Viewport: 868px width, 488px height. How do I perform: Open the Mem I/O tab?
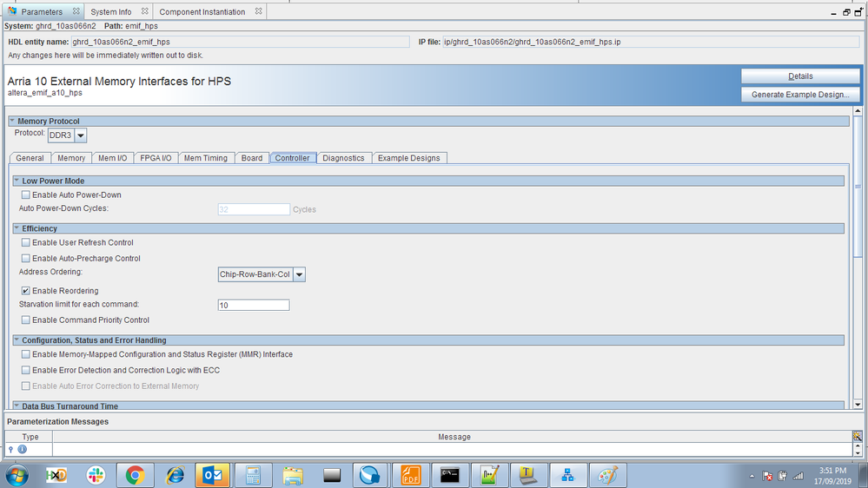coord(112,158)
